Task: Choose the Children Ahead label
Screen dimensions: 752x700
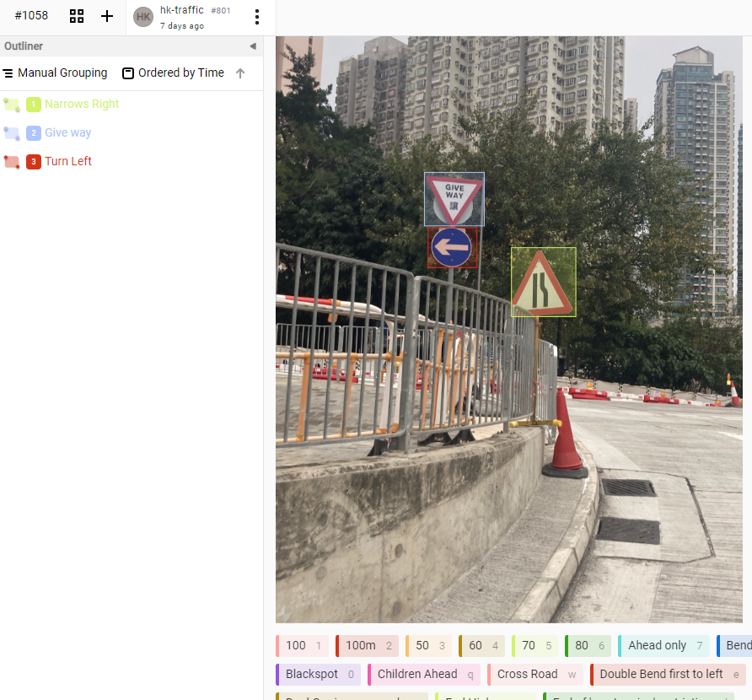Action: point(424,675)
